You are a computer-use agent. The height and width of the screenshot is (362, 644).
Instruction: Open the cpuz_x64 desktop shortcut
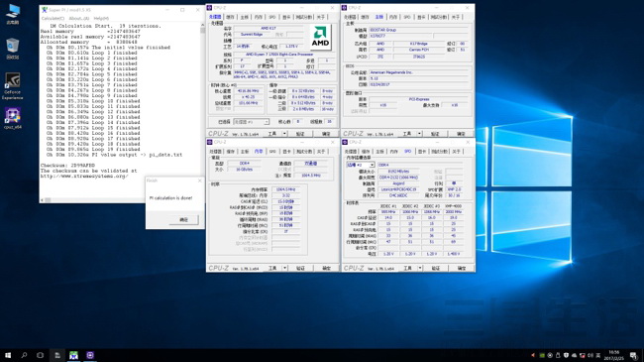click(13, 118)
